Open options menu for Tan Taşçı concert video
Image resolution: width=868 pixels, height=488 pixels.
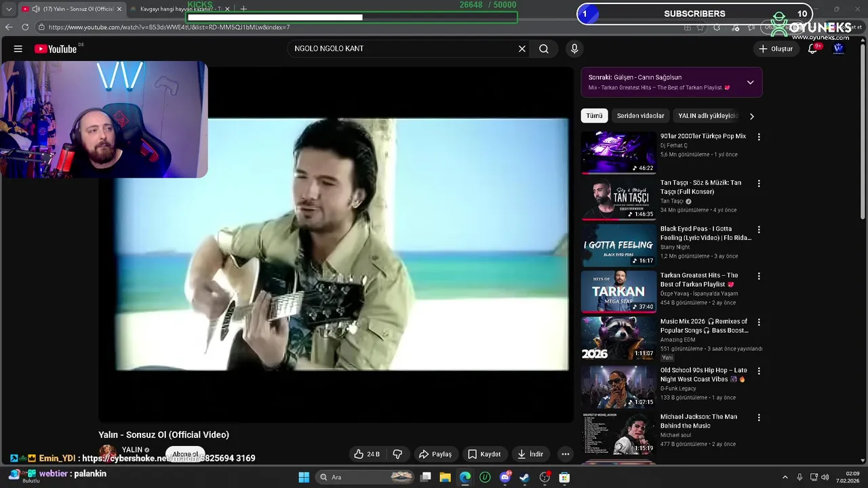click(x=759, y=184)
